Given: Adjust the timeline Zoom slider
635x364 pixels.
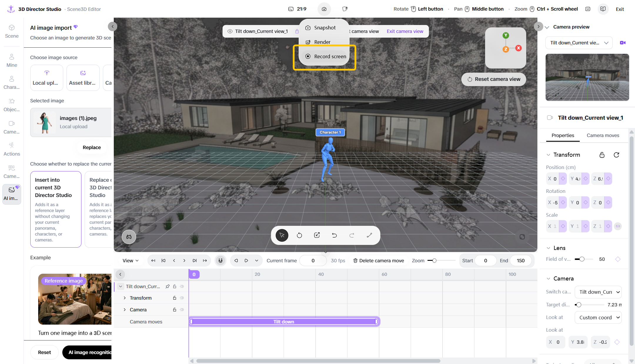Looking at the screenshot, I should (x=441, y=261).
